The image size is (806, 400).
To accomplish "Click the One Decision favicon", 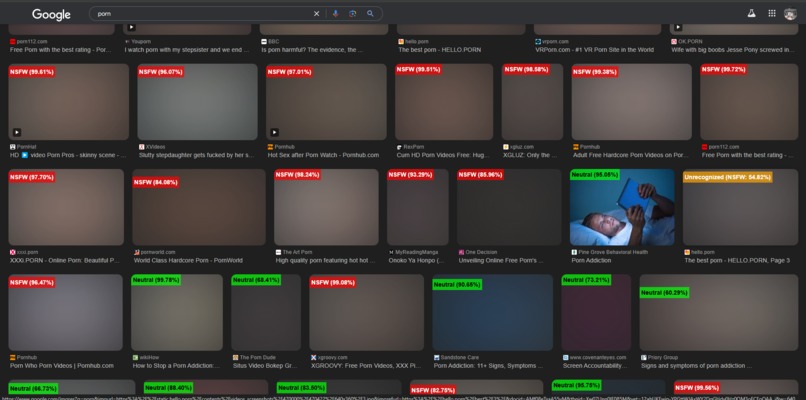I will pyautogui.click(x=461, y=252).
